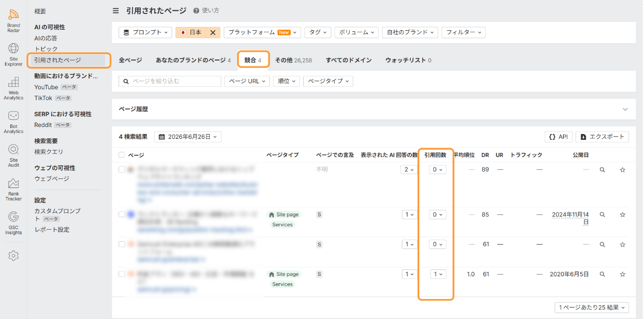Switch to あなたのブランドのページ tab
644x319 pixels.
[x=193, y=60]
